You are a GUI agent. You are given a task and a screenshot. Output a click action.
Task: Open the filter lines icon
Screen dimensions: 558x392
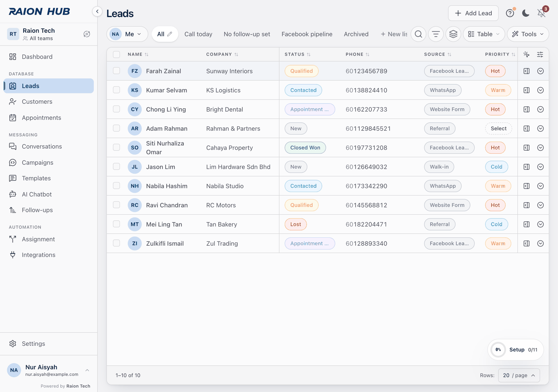pos(436,34)
